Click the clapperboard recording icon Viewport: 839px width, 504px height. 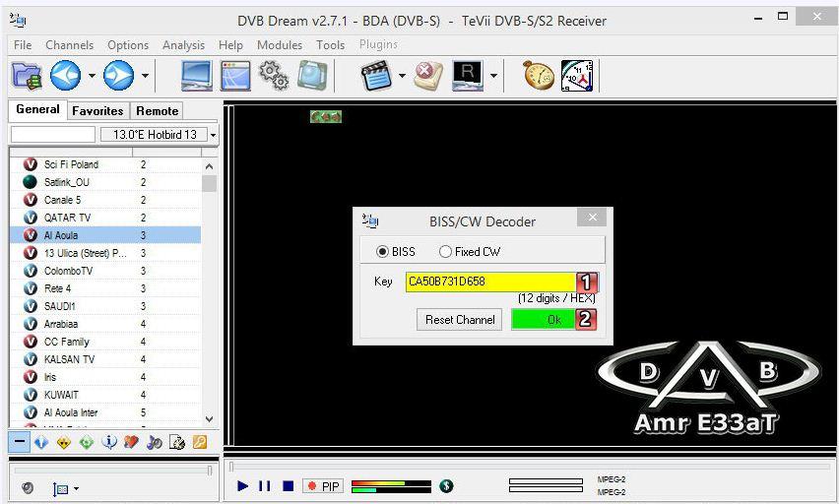click(x=377, y=76)
